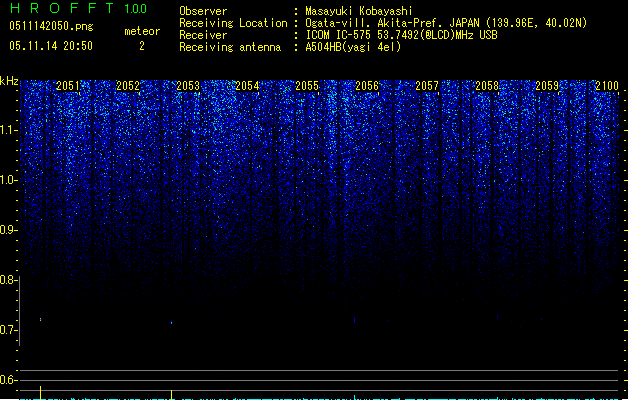Click the Receiving Location label

tap(233, 23)
